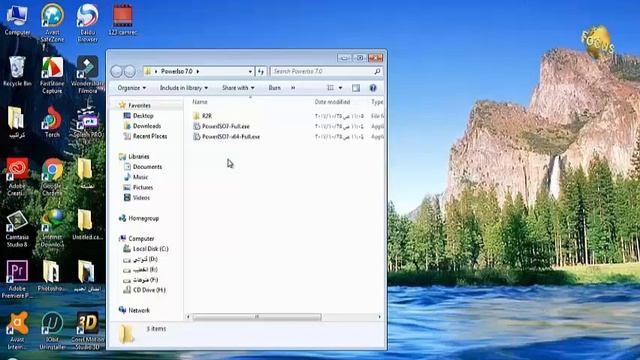Open Camtasia Studio 8 shortcut

pyautogui.click(x=17, y=229)
